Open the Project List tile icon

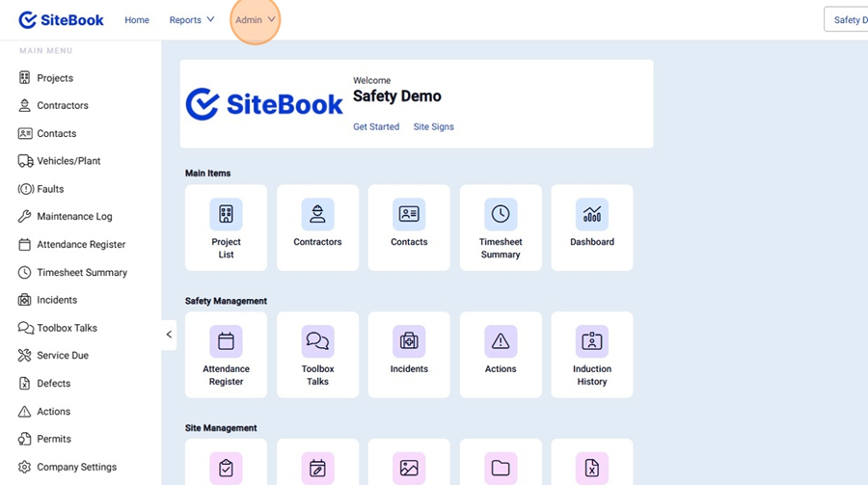click(x=226, y=214)
